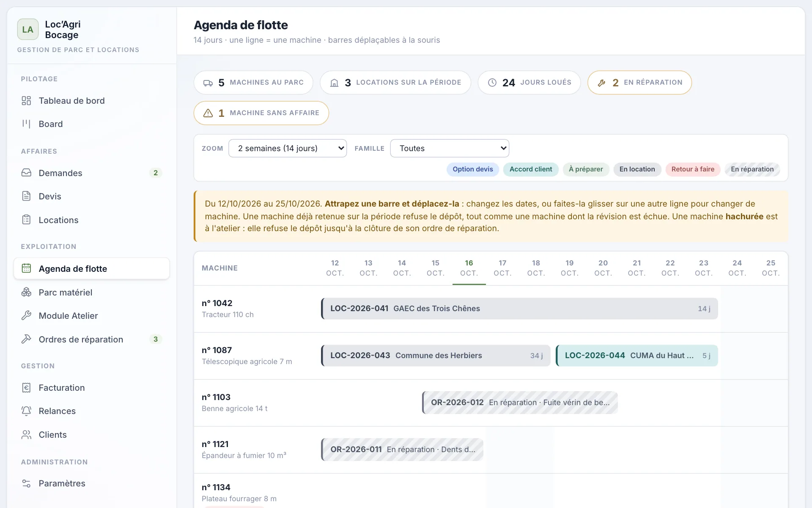Click the truck icon in Machines au parc

208,83
